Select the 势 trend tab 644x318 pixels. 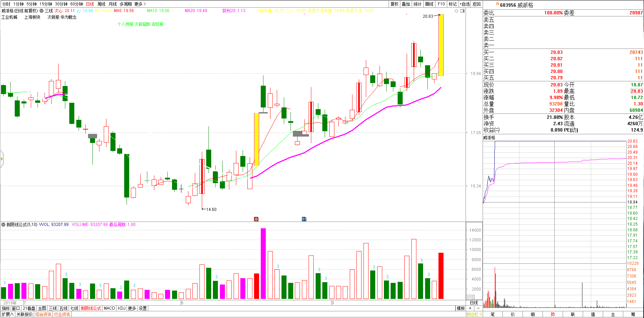click(553, 314)
